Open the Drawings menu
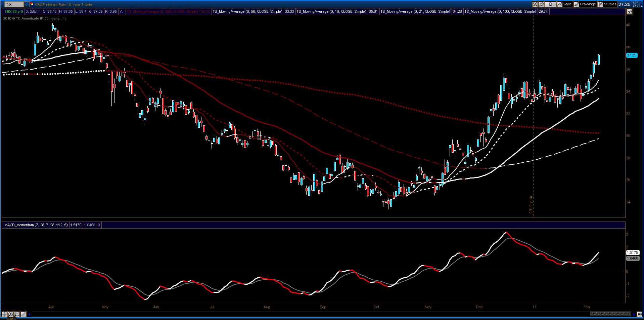The height and width of the screenshot is (320, 644). tap(585, 4)
